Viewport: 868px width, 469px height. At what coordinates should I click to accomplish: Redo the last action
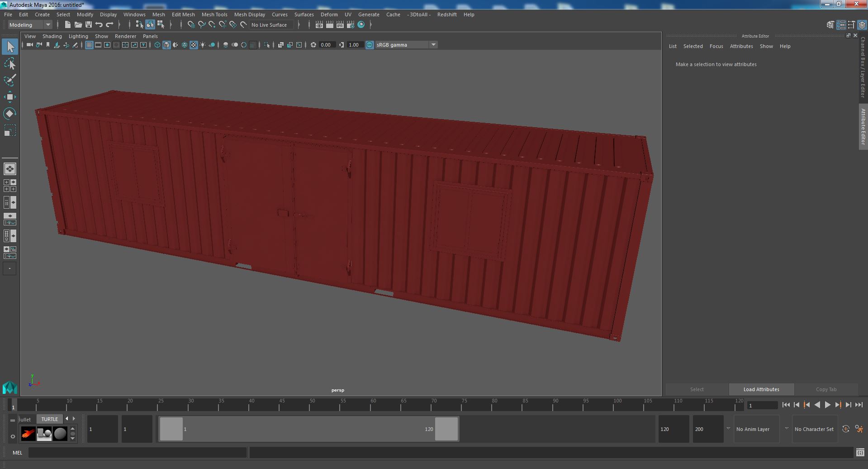tap(109, 25)
